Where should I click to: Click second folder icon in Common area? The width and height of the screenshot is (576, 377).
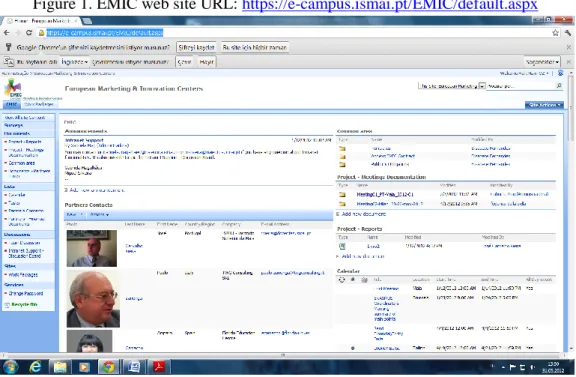coord(342,157)
